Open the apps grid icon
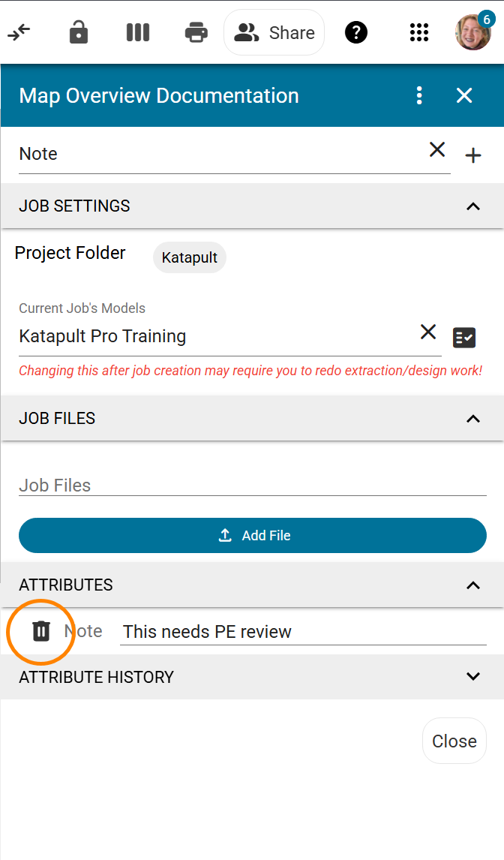This screenshot has height=860, width=504. [x=419, y=32]
